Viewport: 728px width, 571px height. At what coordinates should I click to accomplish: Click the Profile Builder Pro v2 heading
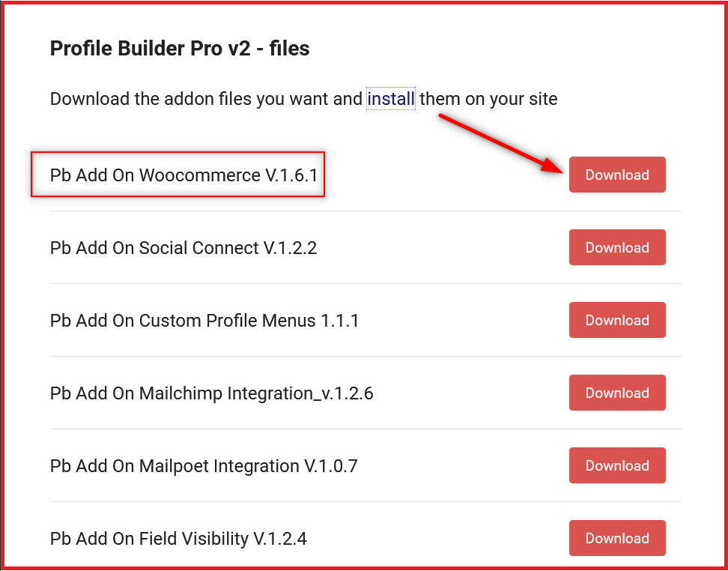pyautogui.click(x=180, y=48)
